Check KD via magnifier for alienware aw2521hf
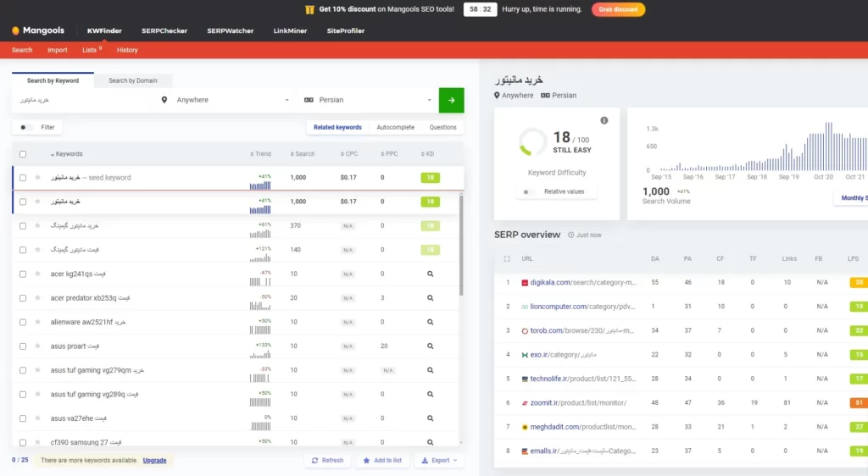Viewport: 868px width, 476px height. tap(430, 322)
